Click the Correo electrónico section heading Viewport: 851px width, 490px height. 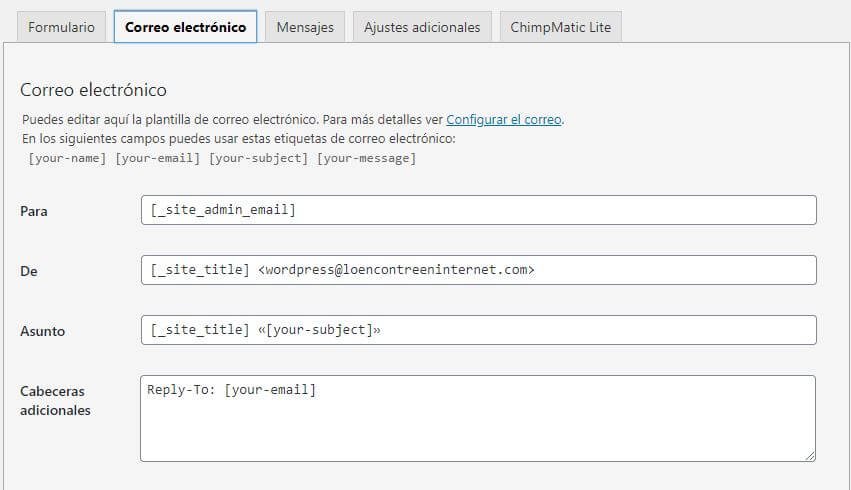coord(93,90)
